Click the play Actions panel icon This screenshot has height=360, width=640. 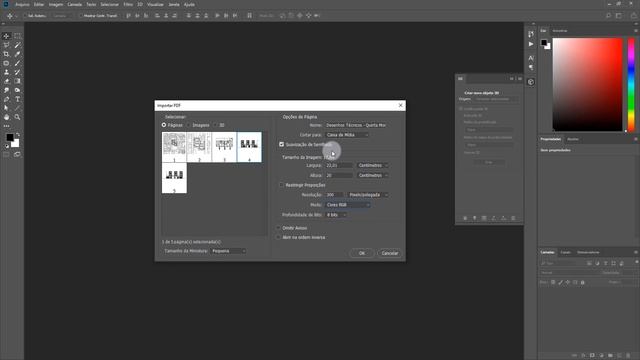(x=531, y=44)
